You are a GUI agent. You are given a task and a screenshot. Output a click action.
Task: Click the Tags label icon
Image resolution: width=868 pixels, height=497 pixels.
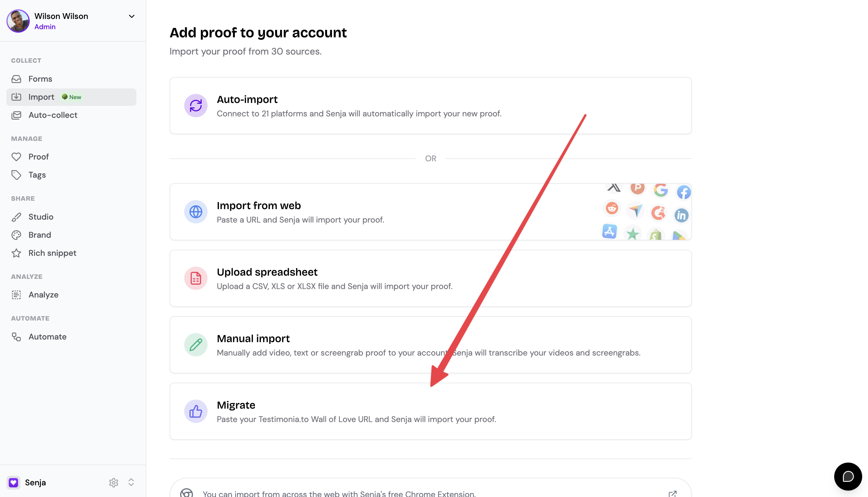click(16, 175)
